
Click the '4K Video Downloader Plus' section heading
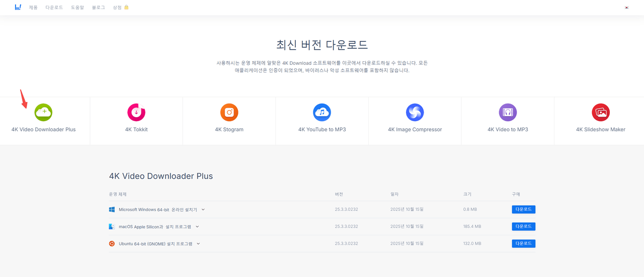point(161,176)
